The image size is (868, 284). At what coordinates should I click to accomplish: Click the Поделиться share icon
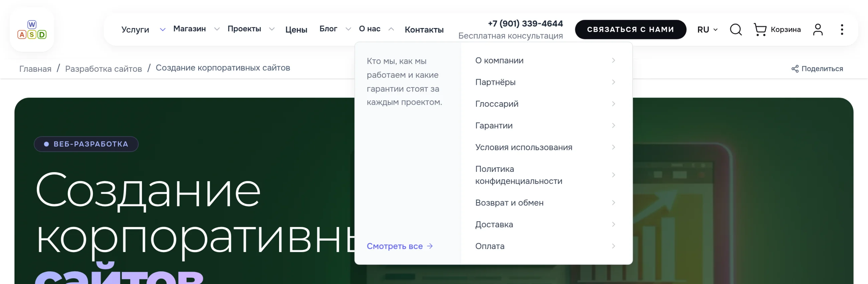795,69
